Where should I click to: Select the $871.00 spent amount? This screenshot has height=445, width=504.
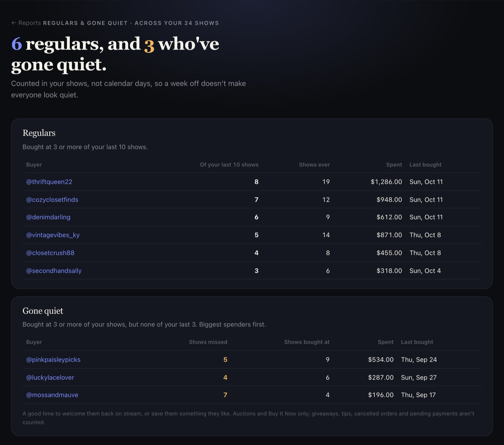389,235
